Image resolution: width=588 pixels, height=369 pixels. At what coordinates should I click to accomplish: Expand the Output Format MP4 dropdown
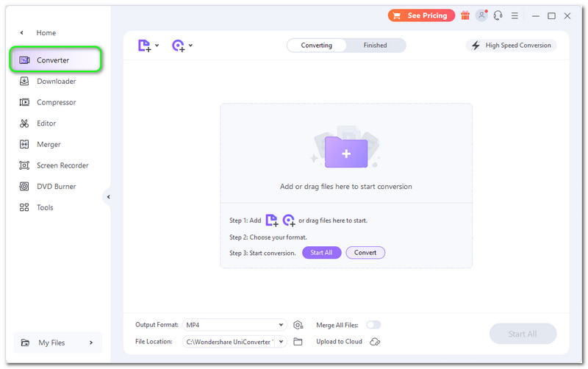pos(281,325)
